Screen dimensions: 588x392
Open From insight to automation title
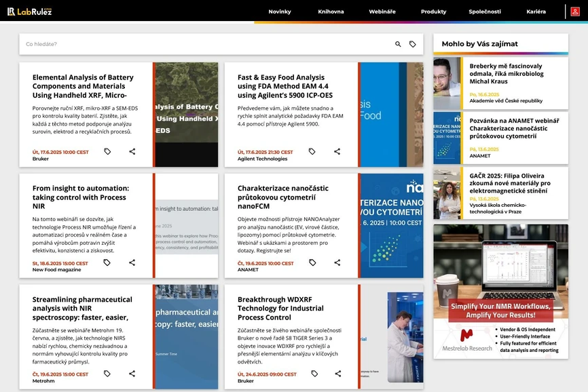pos(81,197)
